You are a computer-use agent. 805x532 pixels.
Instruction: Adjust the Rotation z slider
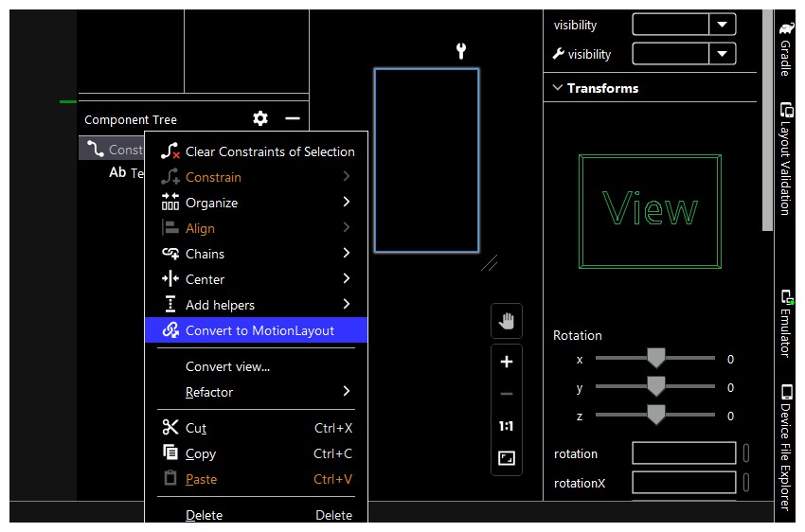[655, 415]
